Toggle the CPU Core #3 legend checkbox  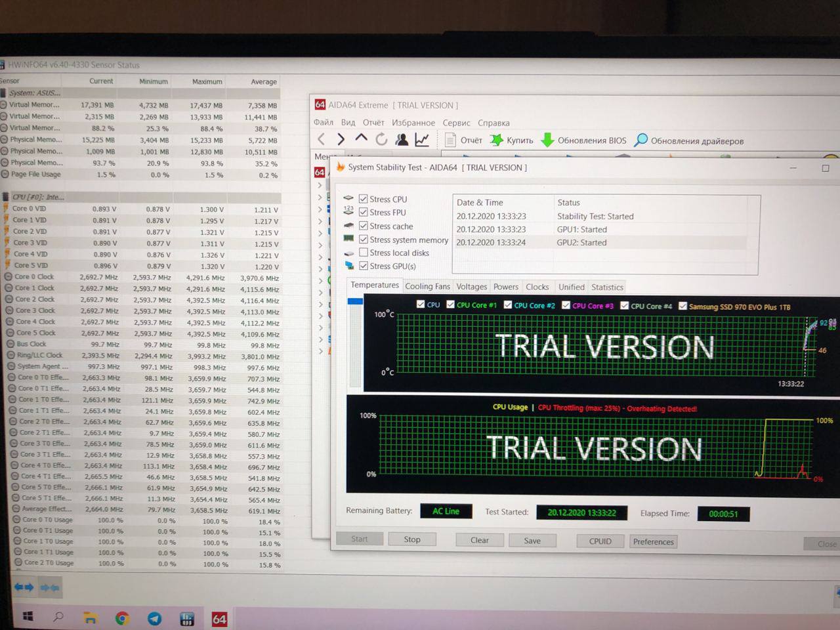pyautogui.click(x=566, y=305)
